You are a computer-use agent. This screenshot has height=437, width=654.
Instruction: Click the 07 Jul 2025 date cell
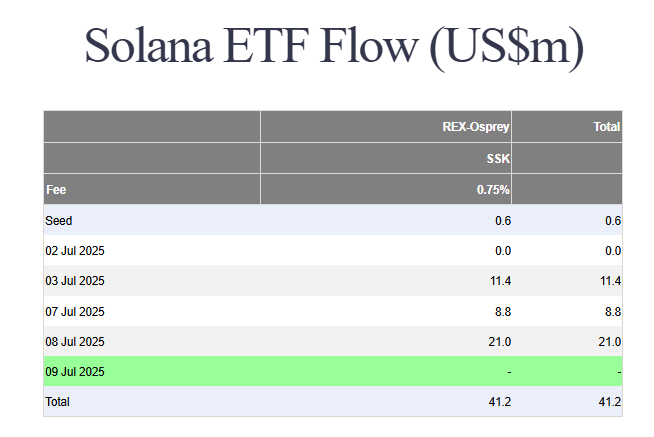pos(75,311)
